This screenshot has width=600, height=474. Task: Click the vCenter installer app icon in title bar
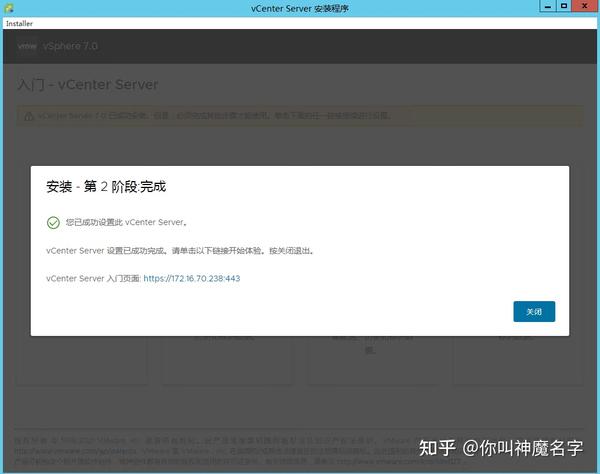[x=8, y=8]
